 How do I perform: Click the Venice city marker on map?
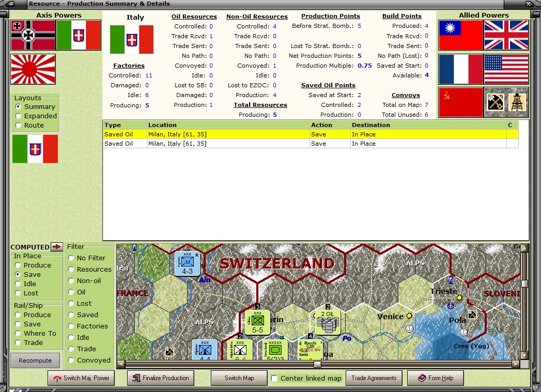pos(409,316)
